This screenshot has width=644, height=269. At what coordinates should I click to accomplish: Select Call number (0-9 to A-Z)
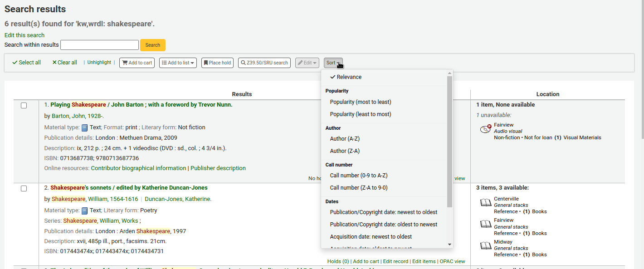(x=359, y=176)
